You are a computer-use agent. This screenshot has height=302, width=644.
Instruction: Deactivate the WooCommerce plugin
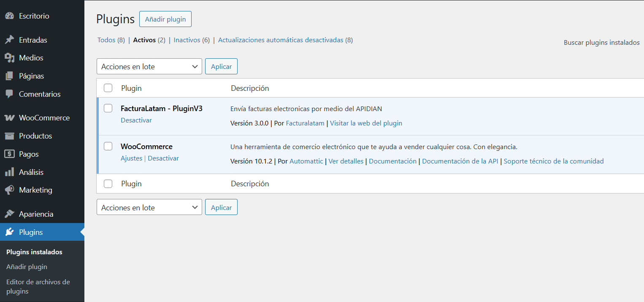tap(163, 158)
